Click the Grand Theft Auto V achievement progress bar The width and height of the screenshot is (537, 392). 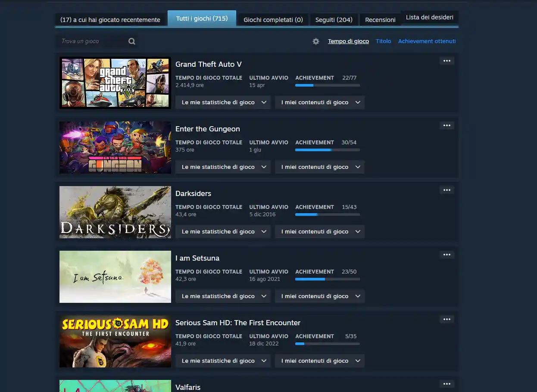(328, 85)
